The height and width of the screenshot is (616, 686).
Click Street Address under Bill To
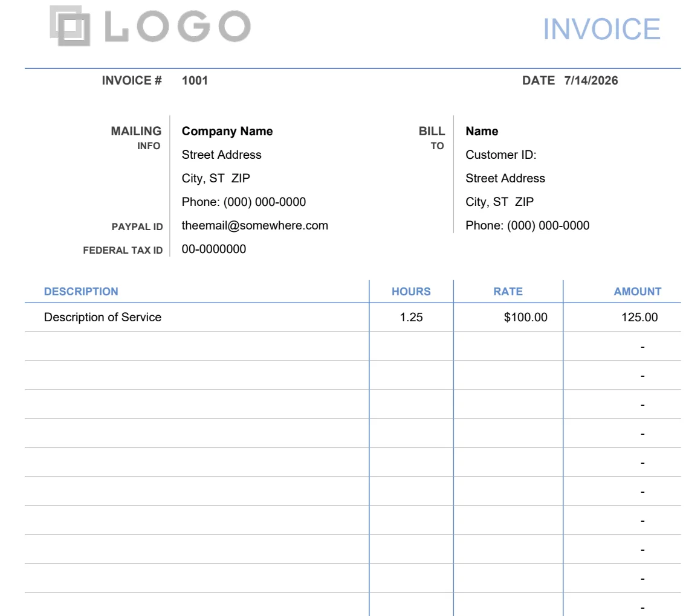(x=505, y=178)
